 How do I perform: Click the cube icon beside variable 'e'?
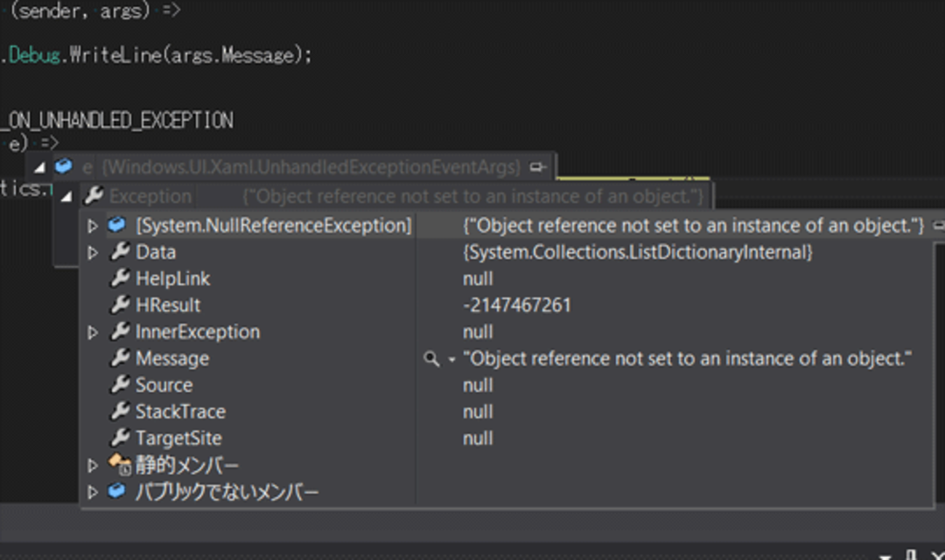pyautogui.click(x=64, y=167)
